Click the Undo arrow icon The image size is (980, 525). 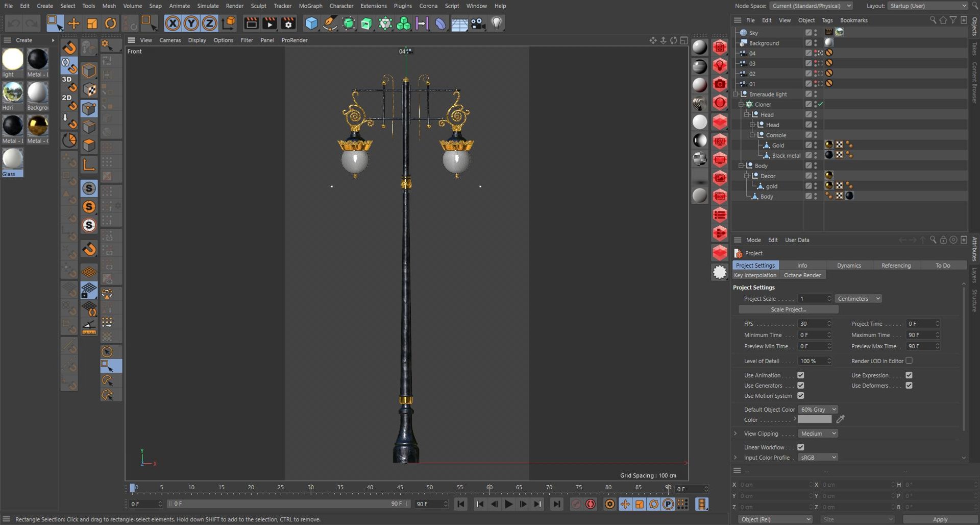coord(14,23)
